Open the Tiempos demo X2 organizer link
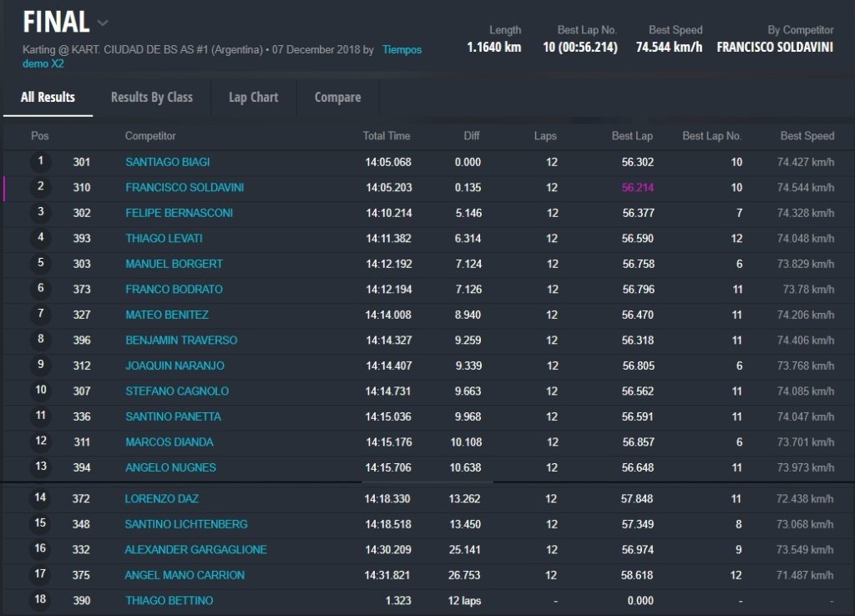Image resolution: width=855 pixels, height=616 pixels. click(402, 50)
